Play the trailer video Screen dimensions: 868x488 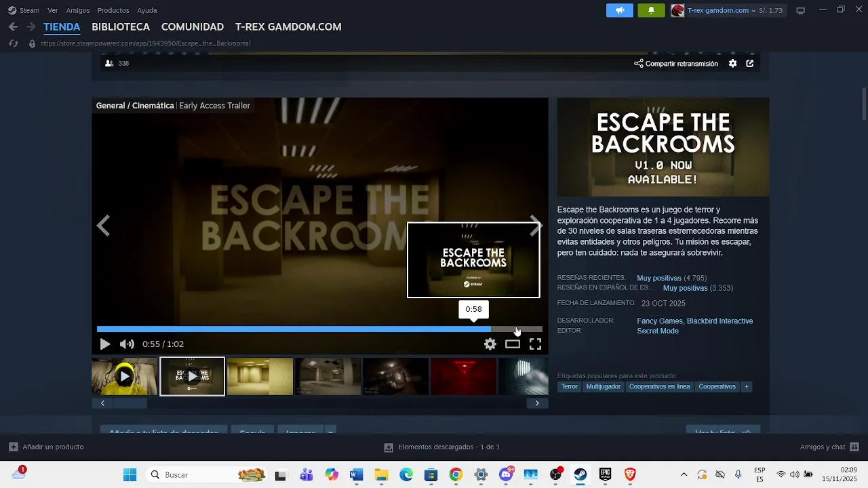[105, 344]
